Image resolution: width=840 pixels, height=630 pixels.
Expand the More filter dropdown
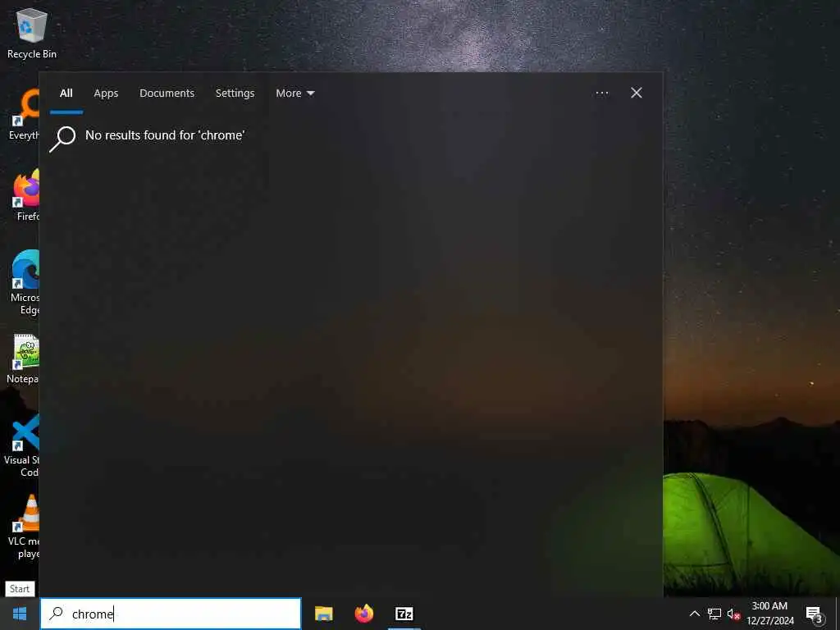tap(295, 94)
